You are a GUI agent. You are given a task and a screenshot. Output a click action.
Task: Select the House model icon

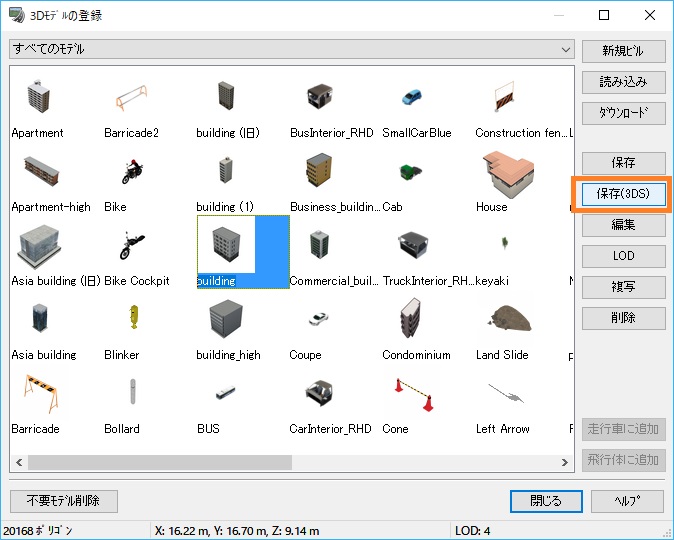pos(508,174)
